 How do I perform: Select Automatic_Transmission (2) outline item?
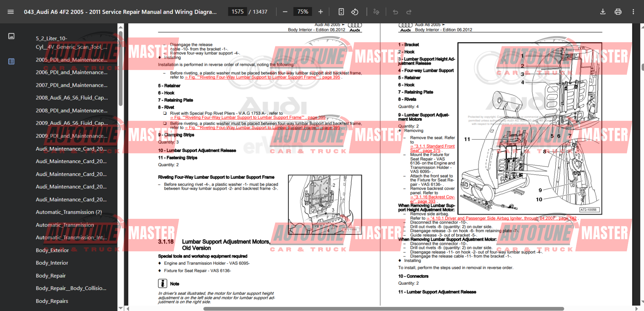[69, 212]
